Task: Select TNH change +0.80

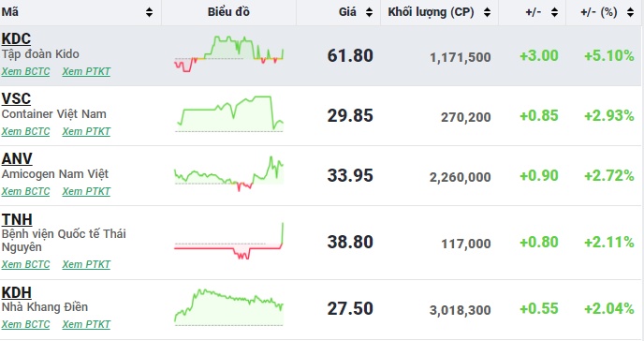Action: (x=539, y=242)
